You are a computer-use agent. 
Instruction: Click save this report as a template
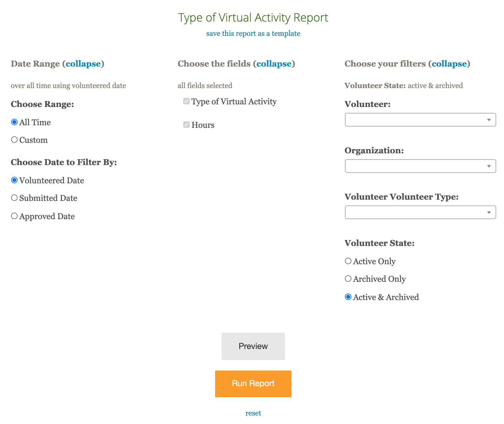253,34
